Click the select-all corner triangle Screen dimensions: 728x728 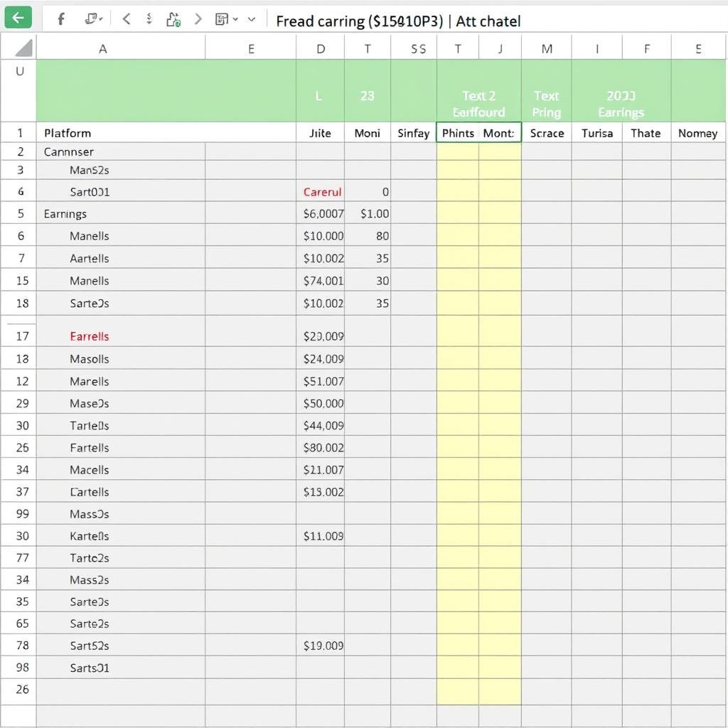pos(23,48)
